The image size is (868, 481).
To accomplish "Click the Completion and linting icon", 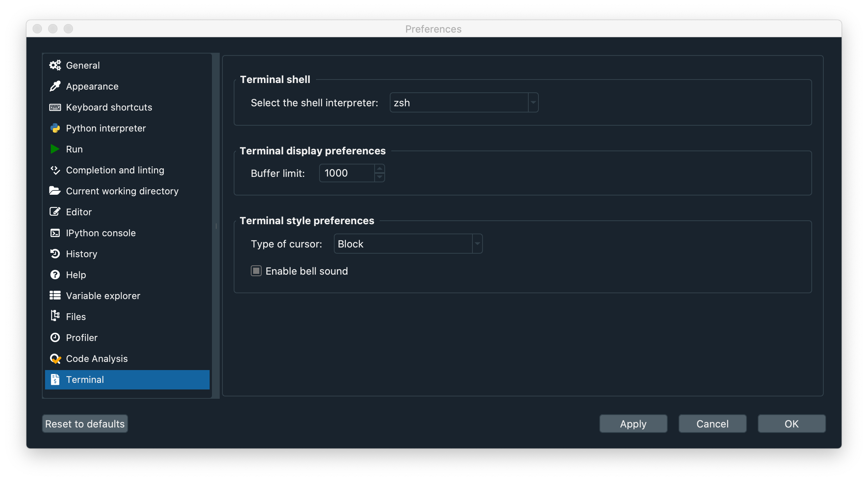I will tap(55, 170).
